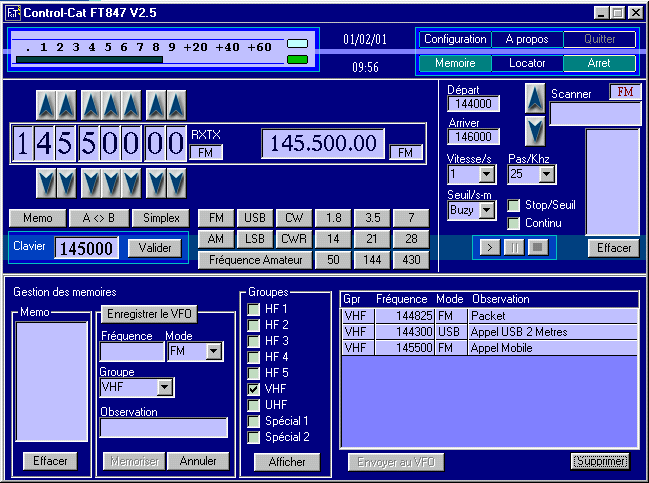Click the Annuler button
Screen dimensions: 649x483
click(x=198, y=461)
